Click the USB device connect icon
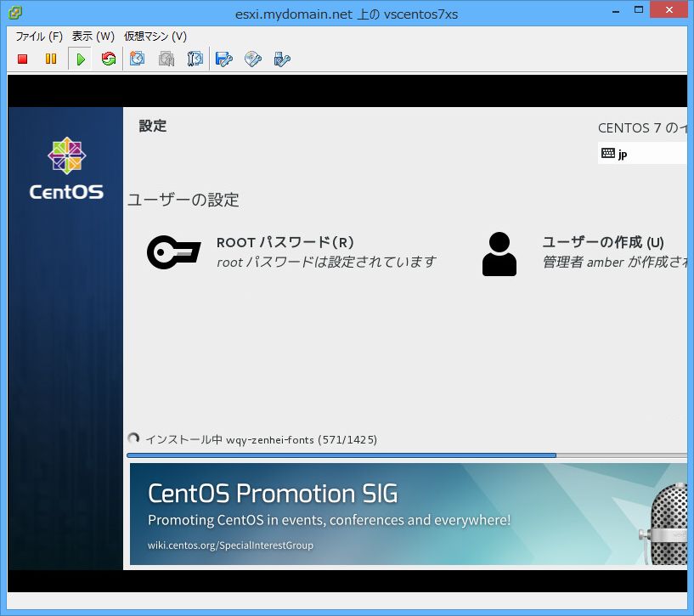Screen dimensions: 694x616 [x=282, y=59]
